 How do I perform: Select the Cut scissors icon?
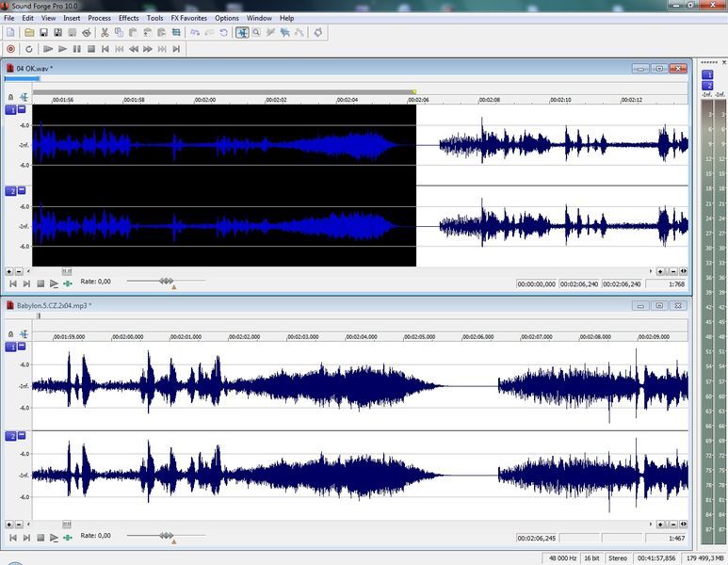[105, 33]
